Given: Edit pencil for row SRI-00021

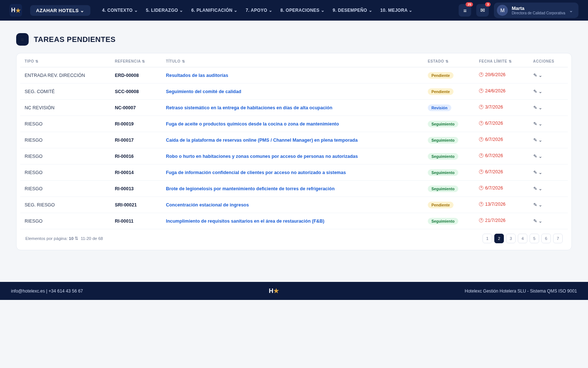Looking at the screenshot, I should (x=535, y=205).
